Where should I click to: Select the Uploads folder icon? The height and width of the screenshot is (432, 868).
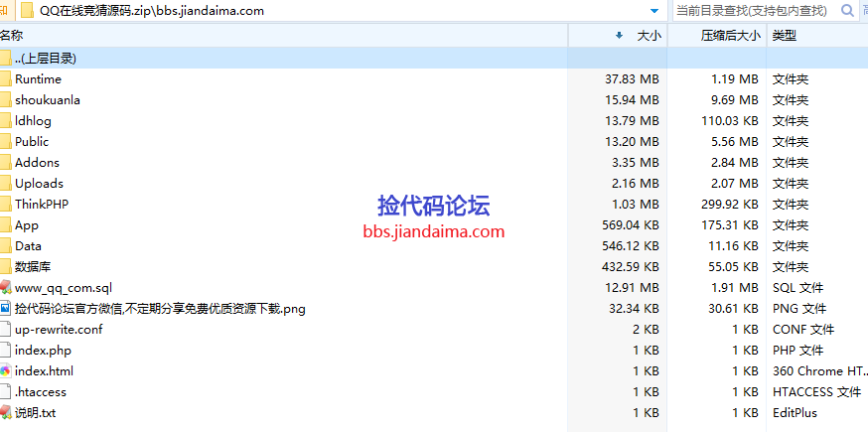[x=5, y=184]
